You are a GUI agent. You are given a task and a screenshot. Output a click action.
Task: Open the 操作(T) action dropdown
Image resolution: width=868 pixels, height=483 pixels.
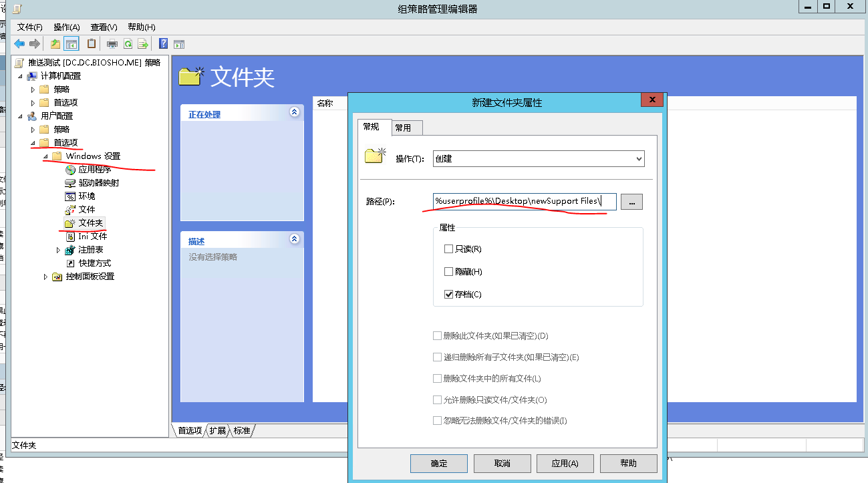539,158
